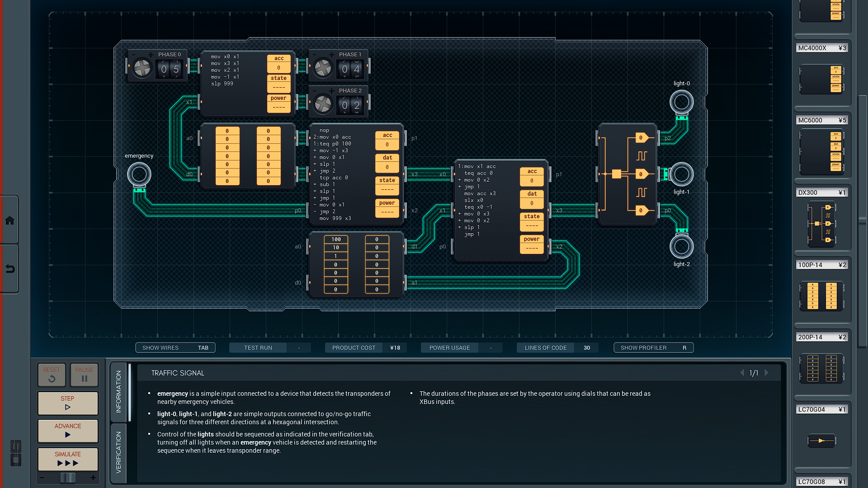Increase PHASE 1 dial with plus
The width and height of the screenshot is (868, 488).
click(x=332, y=55)
